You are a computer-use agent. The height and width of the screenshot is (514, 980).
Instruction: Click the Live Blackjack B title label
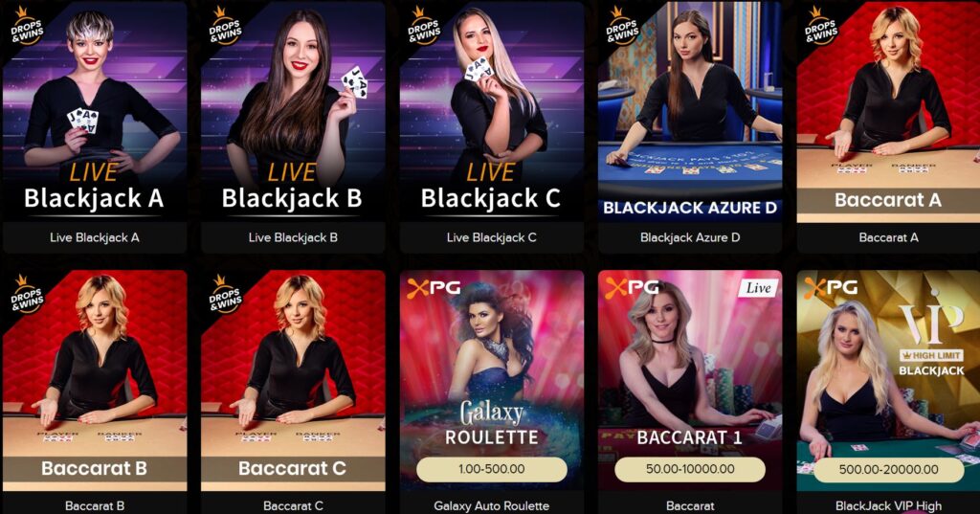coord(293,237)
